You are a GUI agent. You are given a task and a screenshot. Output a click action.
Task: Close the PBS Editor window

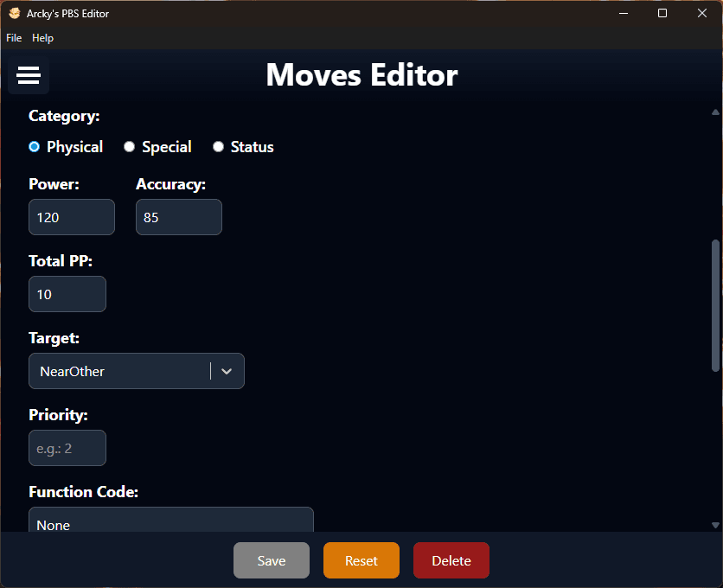click(x=701, y=13)
